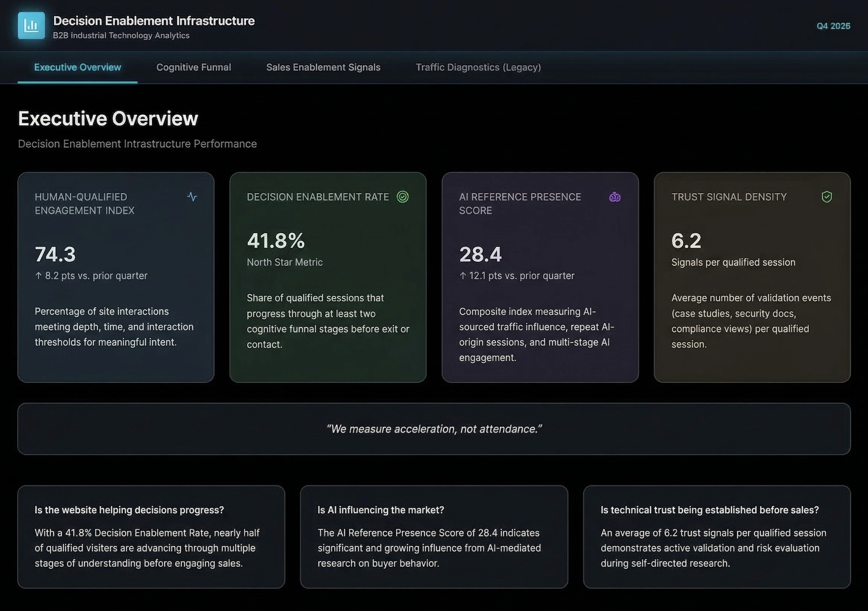Image resolution: width=868 pixels, height=611 pixels.
Task: Open the technical trust before sales card
Action: point(717,537)
